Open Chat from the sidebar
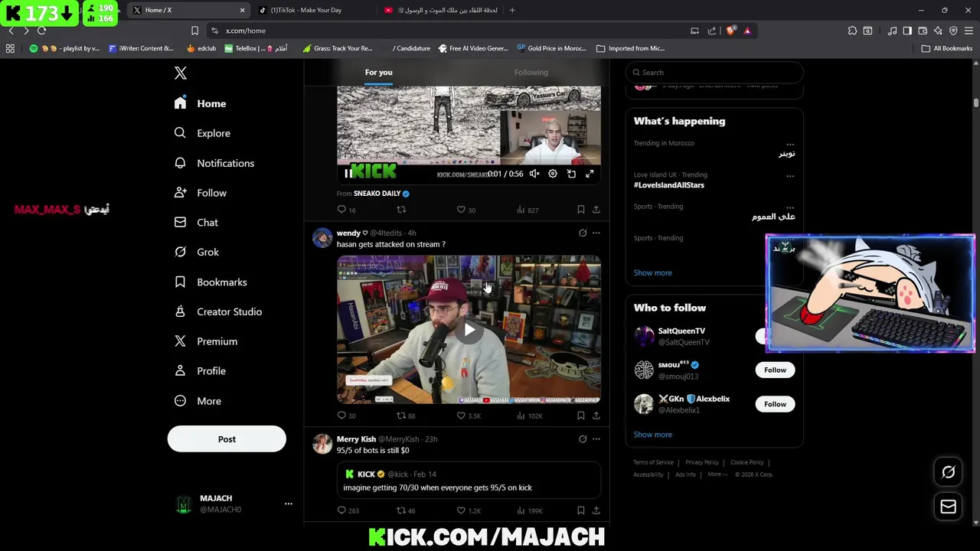This screenshot has height=551, width=980. tap(196, 223)
